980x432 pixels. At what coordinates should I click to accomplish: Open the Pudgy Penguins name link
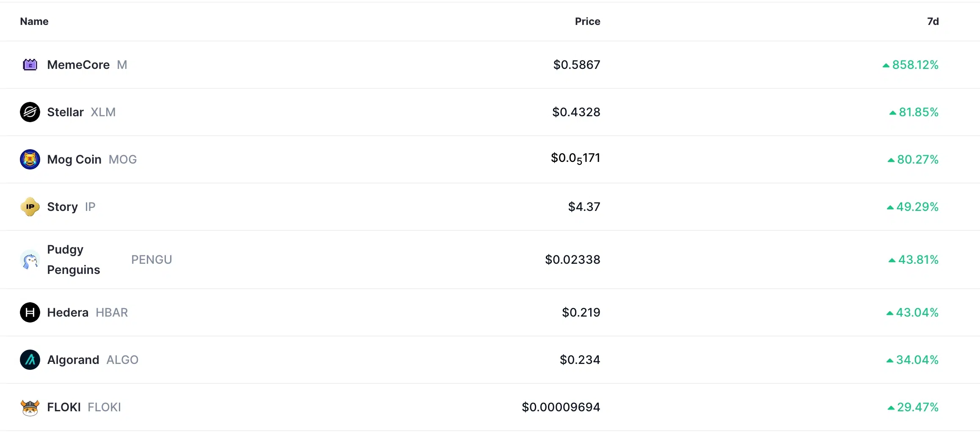74,260
